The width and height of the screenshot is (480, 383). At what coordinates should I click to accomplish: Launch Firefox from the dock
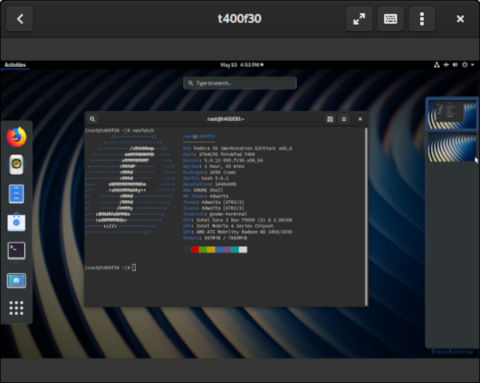[x=16, y=137]
